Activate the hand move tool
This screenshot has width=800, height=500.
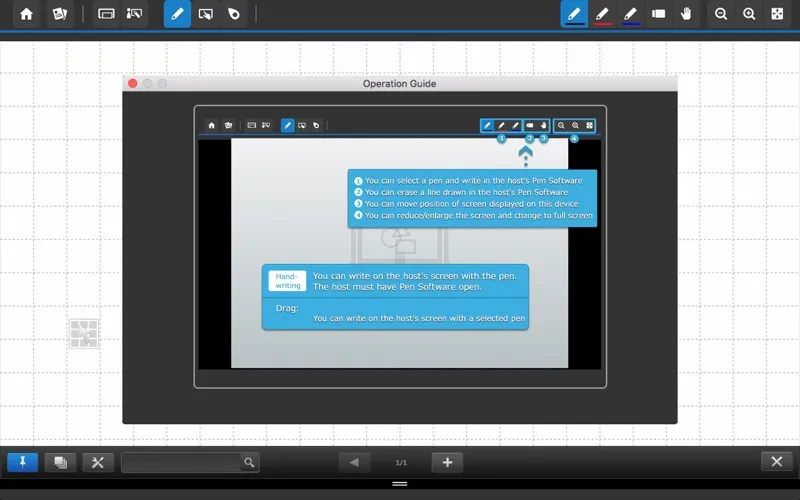coord(686,14)
